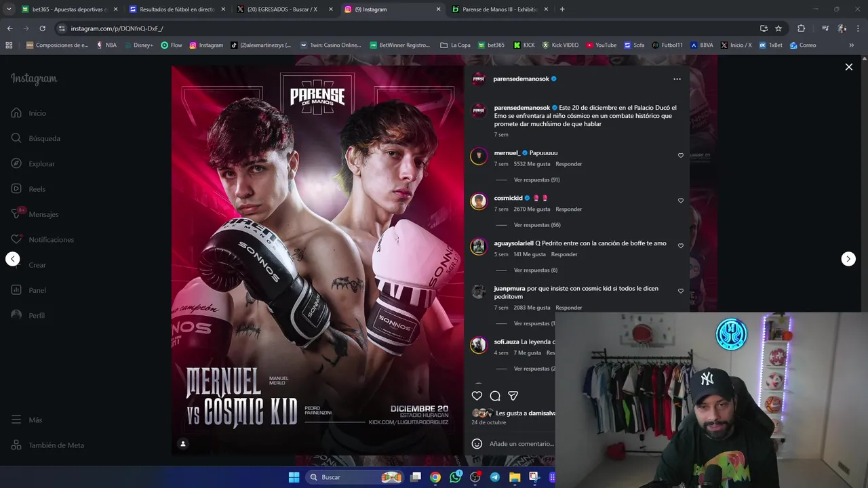Click the Instagram logo
The image size is (868, 488).
tap(34, 79)
